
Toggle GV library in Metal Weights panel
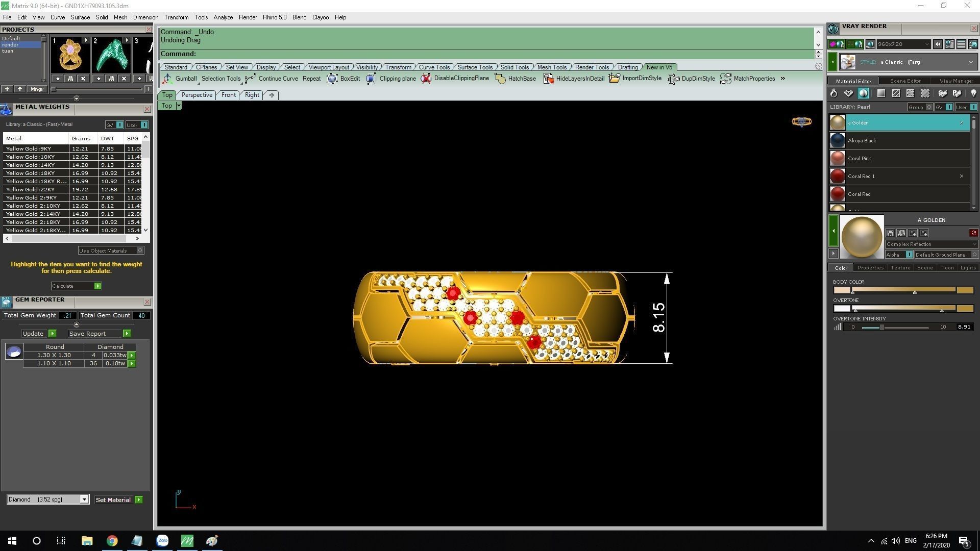tap(114, 125)
